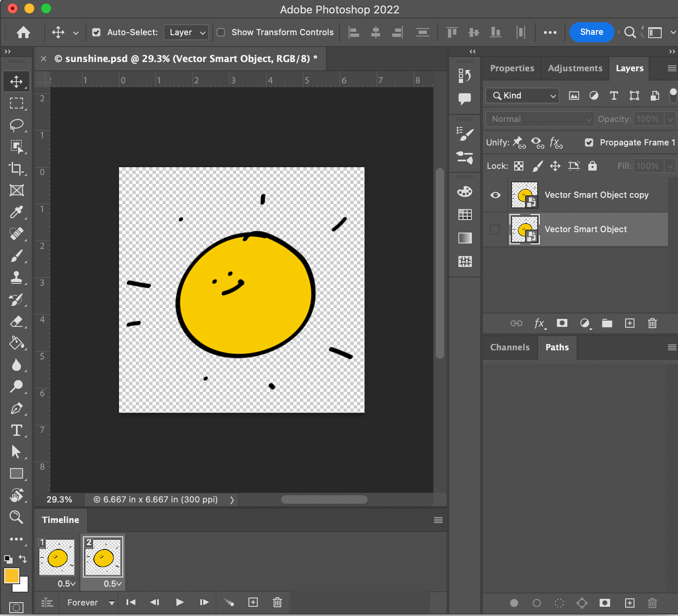This screenshot has width=678, height=616.
Task: Uncheck Auto-Select in the options bar
Action: tap(96, 32)
